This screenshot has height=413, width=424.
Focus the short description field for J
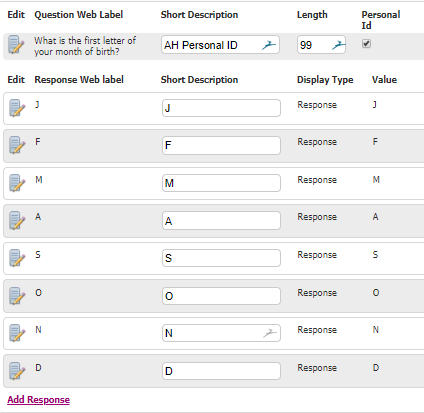221,108
